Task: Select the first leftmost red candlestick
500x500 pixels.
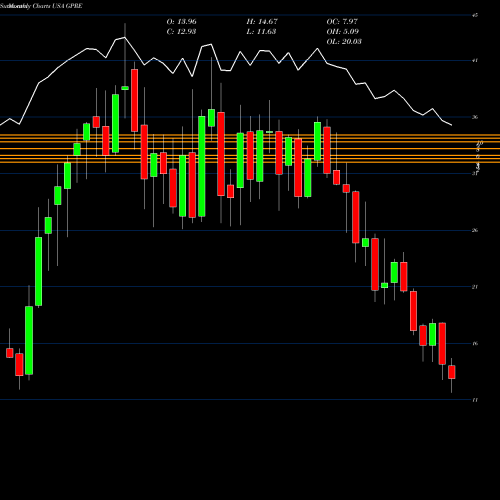Action: 10,353
